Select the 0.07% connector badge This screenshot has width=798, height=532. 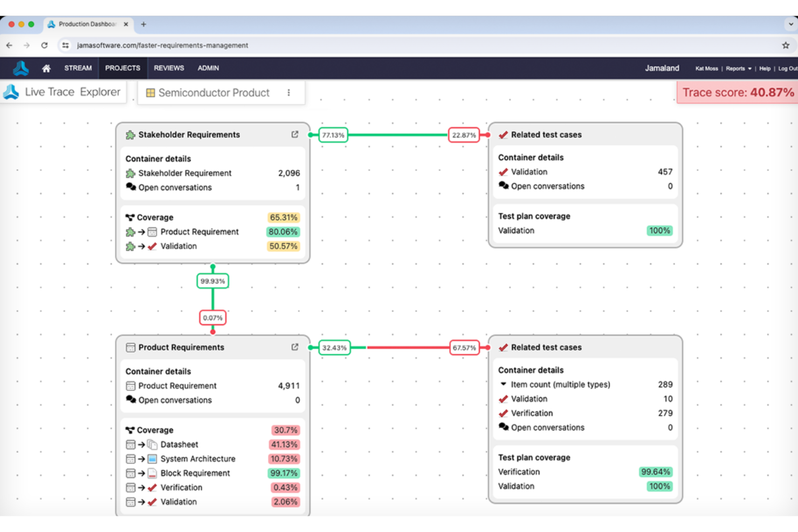212,317
